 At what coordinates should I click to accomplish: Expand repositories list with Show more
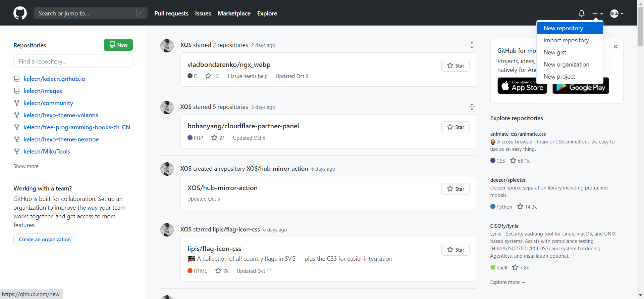26,166
